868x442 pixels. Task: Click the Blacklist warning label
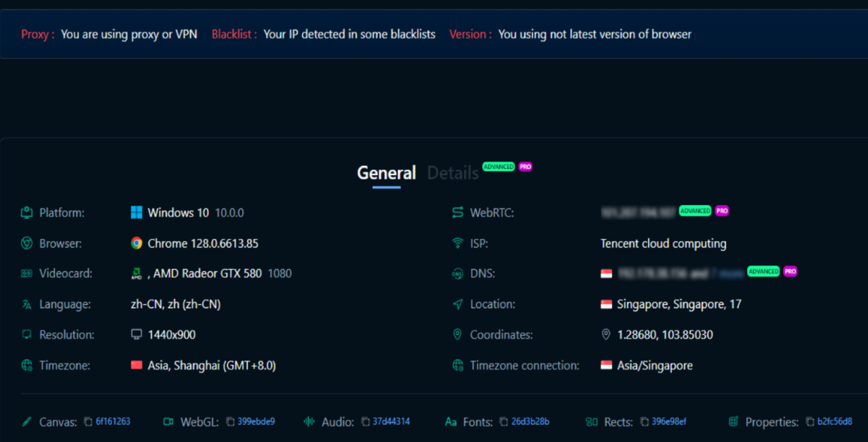234,34
